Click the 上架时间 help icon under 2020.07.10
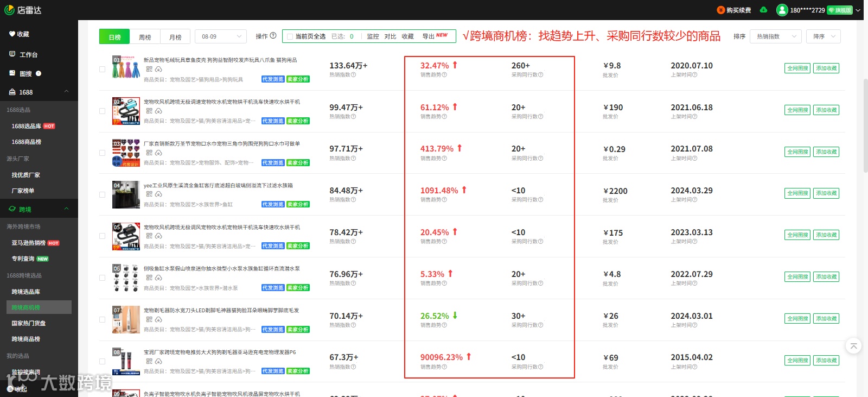Screen dimensions: 868x397 pyautogui.click(x=695, y=75)
